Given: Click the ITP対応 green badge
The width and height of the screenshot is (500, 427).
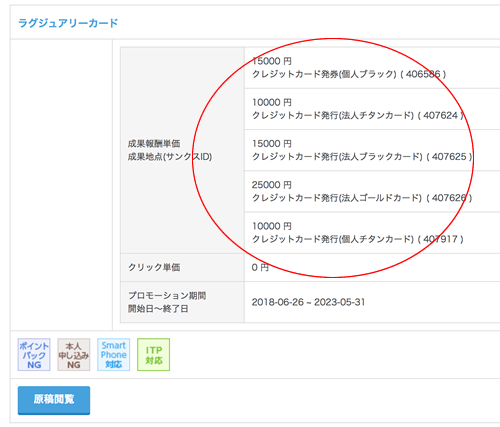Looking at the screenshot, I should pos(154,355).
